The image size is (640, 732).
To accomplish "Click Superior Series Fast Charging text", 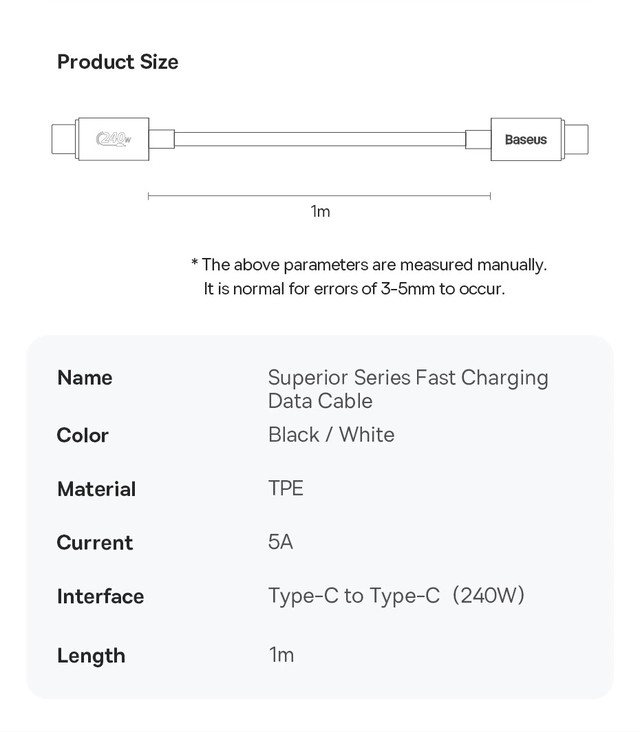I will (408, 378).
